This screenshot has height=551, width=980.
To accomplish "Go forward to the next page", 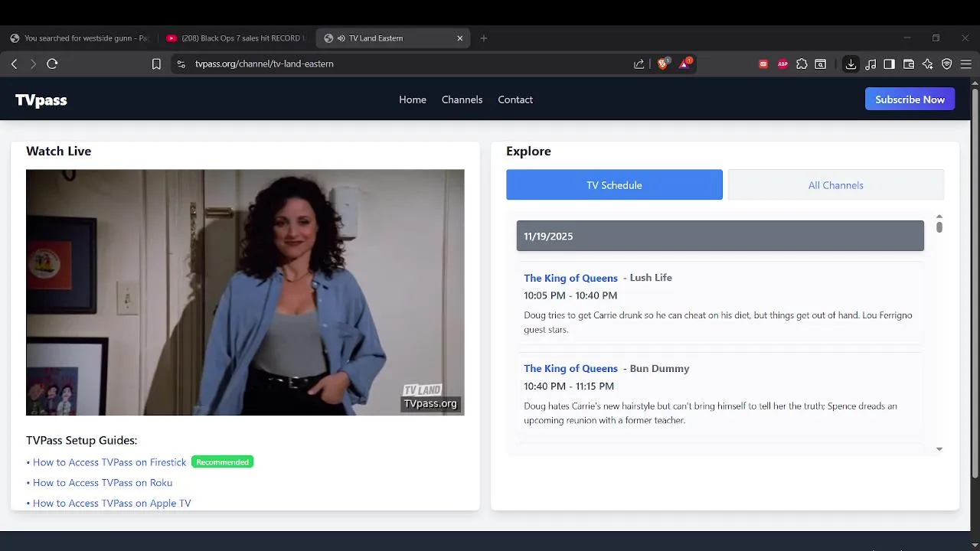I will [33, 64].
